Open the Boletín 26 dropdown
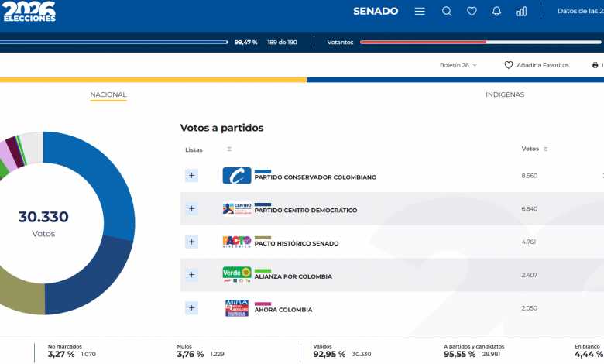604x364 pixels. [x=458, y=65]
